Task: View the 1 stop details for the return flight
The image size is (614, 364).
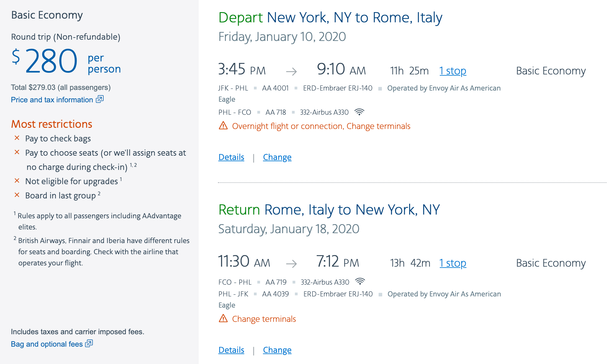Action: (453, 263)
